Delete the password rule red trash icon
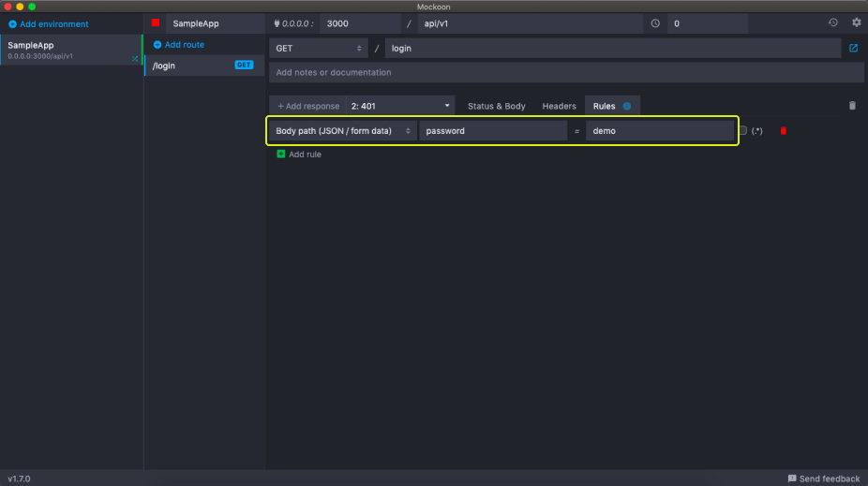 coord(784,131)
